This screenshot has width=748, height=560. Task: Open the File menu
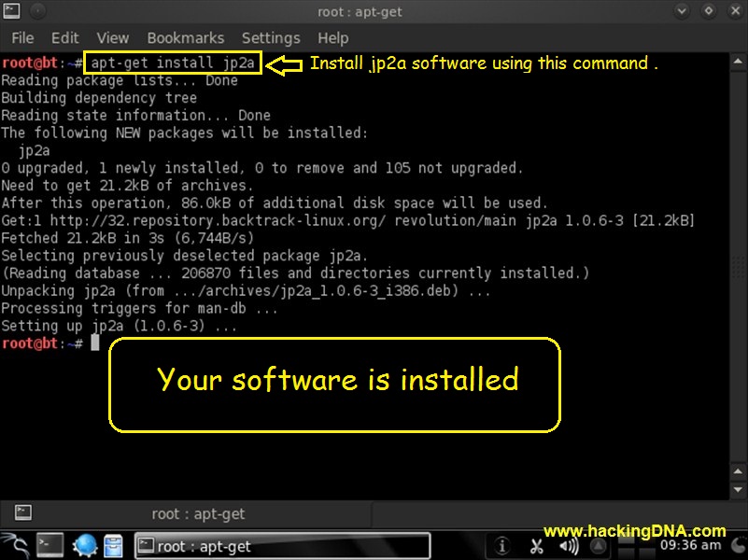pos(21,37)
